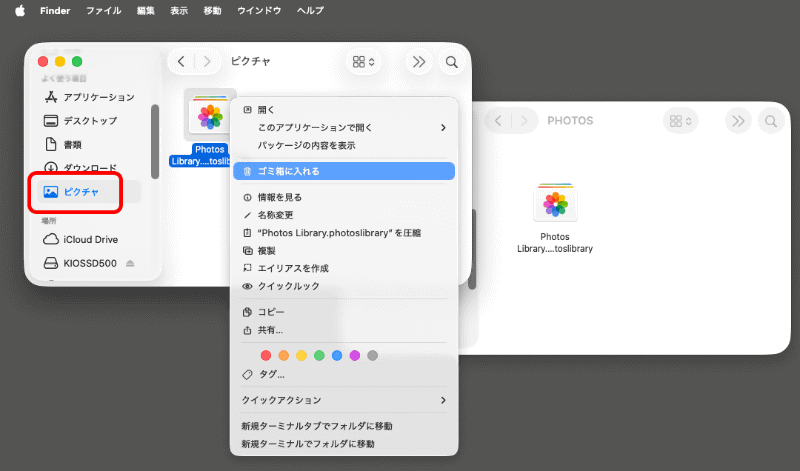Expand クイックアクション submenu
Viewport: 800px width, 471px height.
344,400
